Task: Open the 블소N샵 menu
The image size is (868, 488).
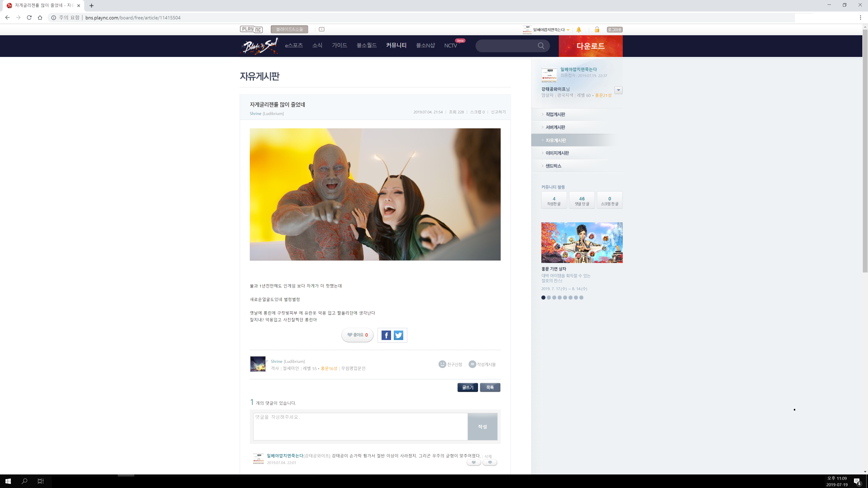Action: click(x=425, y=45)
